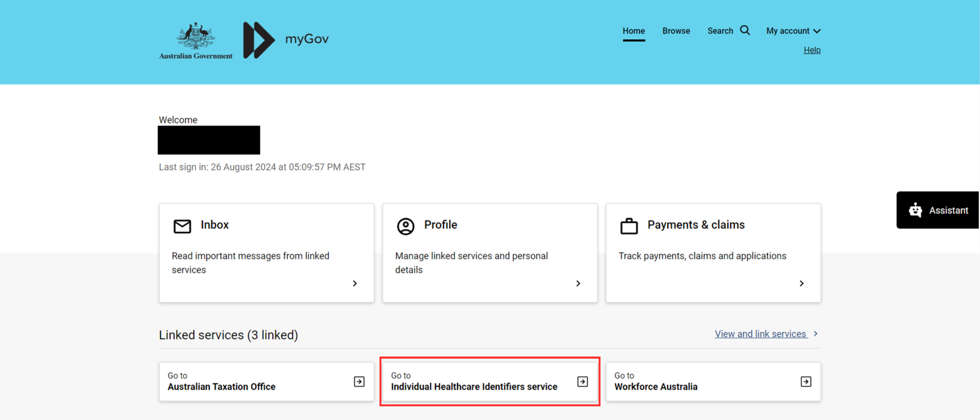Open the Profile heading

click(x=440, y=225)
